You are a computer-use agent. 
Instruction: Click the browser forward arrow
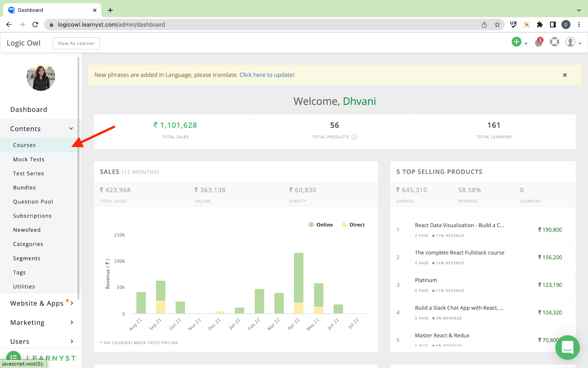[x=22, y=25]
